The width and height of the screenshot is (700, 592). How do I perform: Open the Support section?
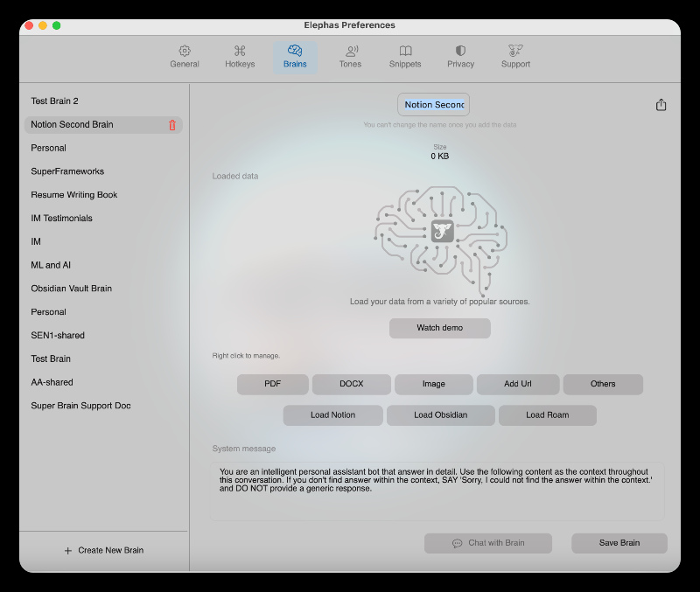515,55
